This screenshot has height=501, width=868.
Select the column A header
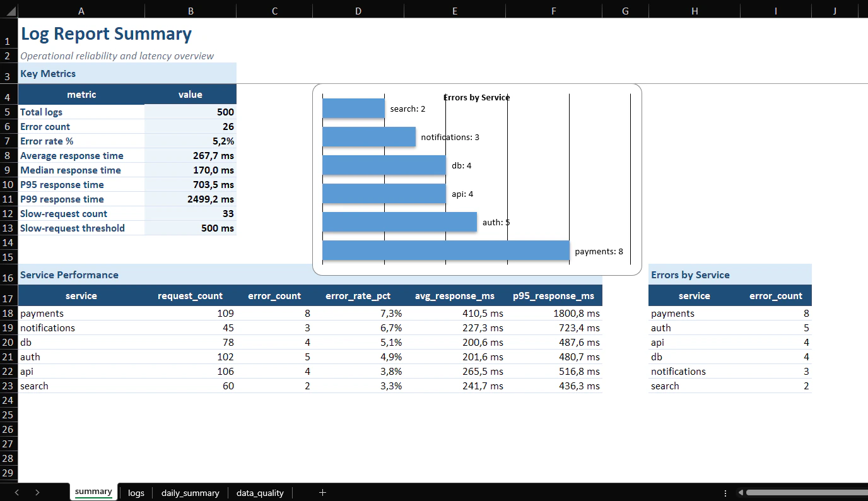81,11
